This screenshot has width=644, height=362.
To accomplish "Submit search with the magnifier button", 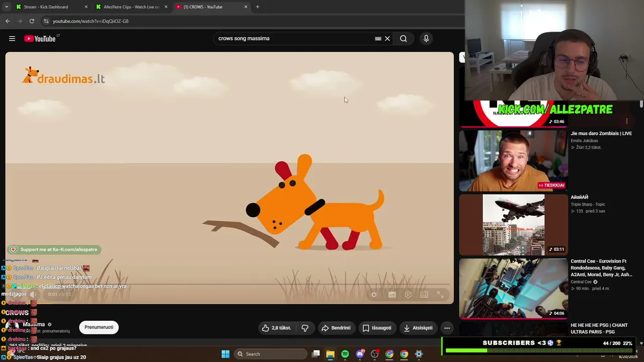I will (x=404, y=39).
